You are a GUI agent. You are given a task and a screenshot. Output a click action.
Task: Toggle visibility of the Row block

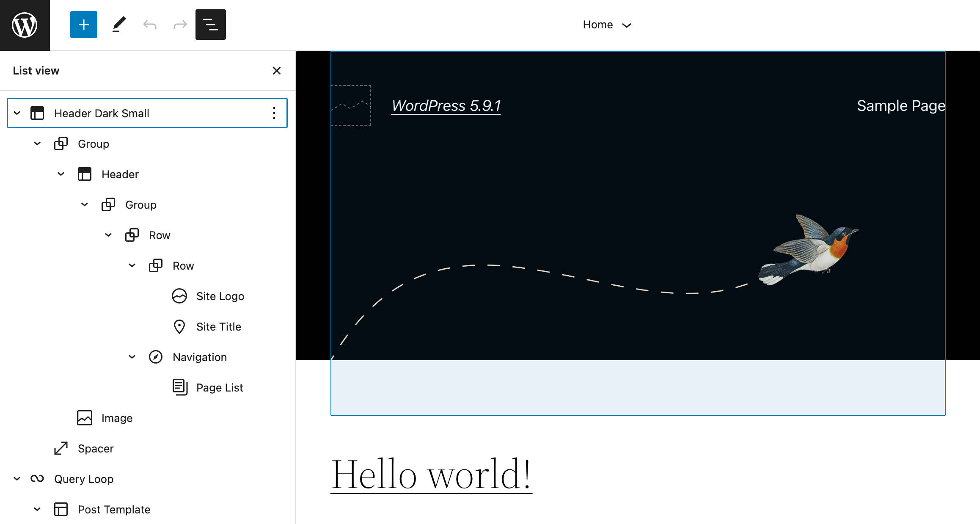tap(108, 235)
